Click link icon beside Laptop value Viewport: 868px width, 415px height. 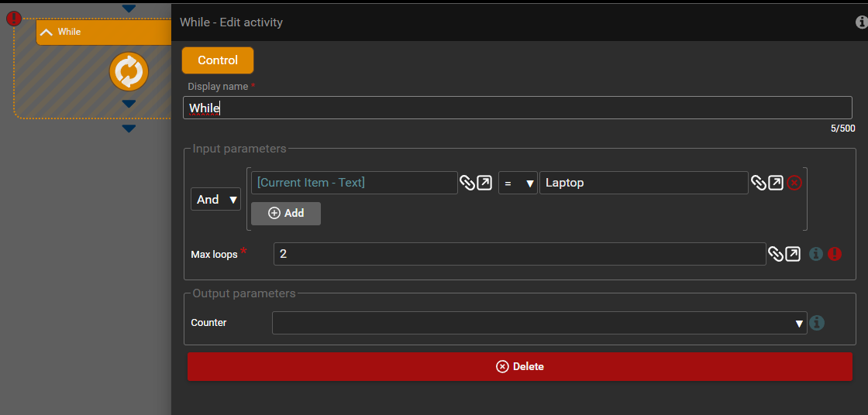pyautogui.click(x=758, y=183)
